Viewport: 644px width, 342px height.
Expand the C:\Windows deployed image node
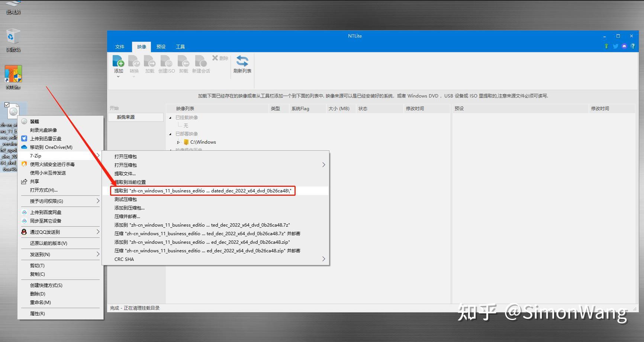click(x=179, y=142)
